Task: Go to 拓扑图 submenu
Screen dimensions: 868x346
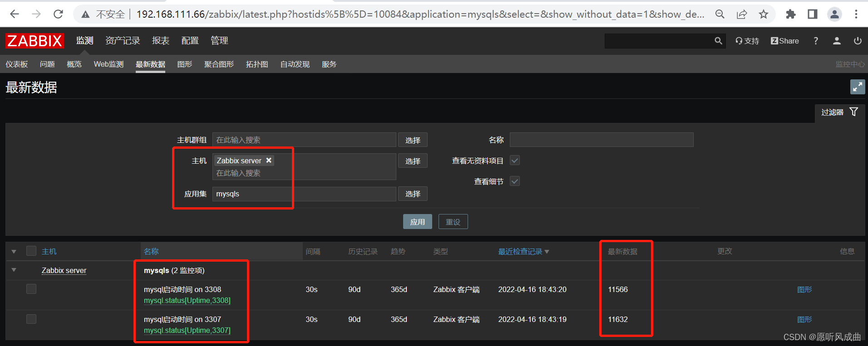Action: (257, 64)
